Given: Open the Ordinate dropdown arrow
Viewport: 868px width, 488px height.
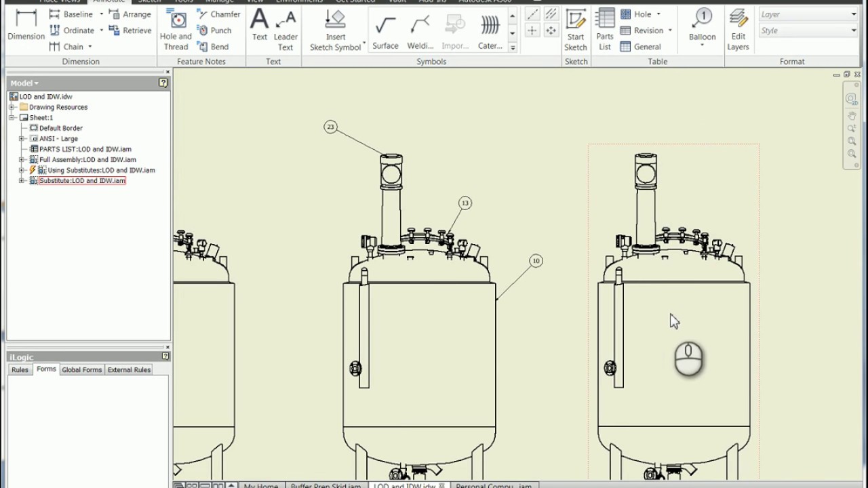Looking at the screenshot, I should click(102, 30).
